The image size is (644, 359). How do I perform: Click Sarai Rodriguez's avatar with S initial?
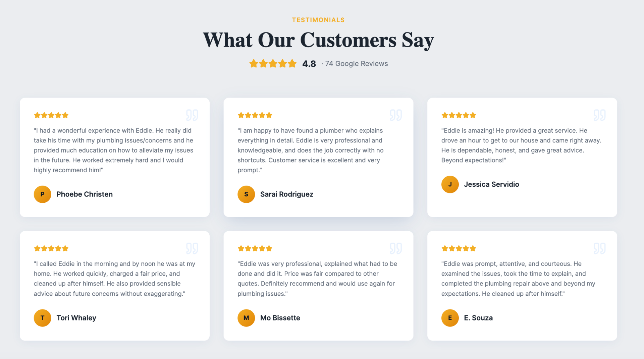coord(246,194)
